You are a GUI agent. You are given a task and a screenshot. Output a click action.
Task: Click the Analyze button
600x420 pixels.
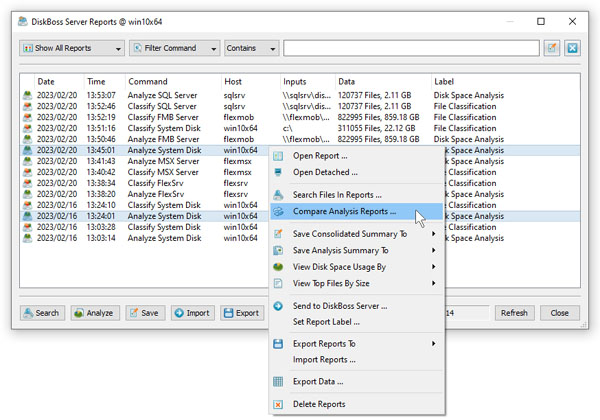[95, 313]
